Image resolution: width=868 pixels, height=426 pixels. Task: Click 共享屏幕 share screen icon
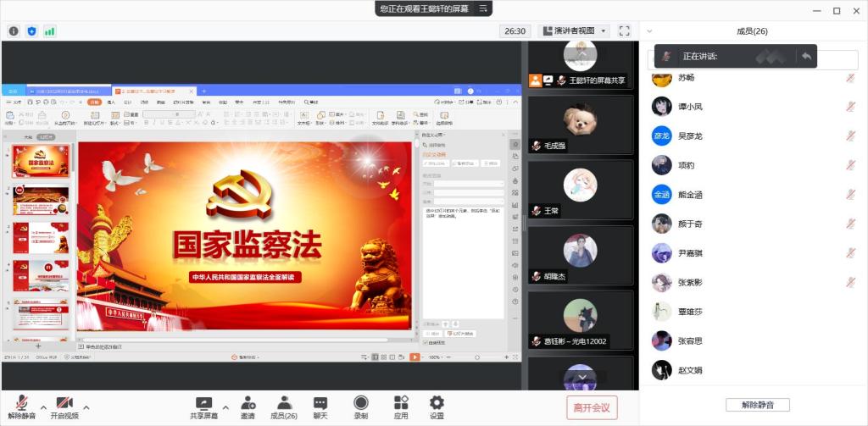pyautogui.click(x=203, y=407)
